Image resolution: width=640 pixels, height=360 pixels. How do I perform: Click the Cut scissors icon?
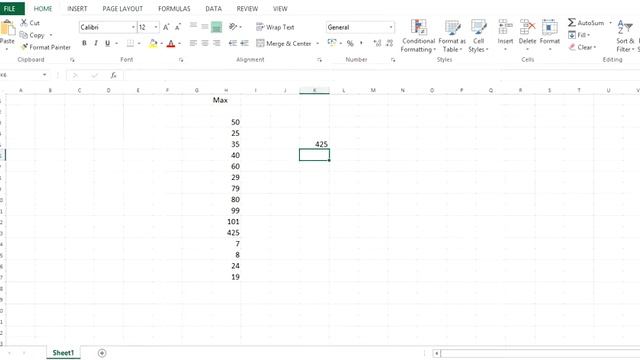(x=24, y=23)
